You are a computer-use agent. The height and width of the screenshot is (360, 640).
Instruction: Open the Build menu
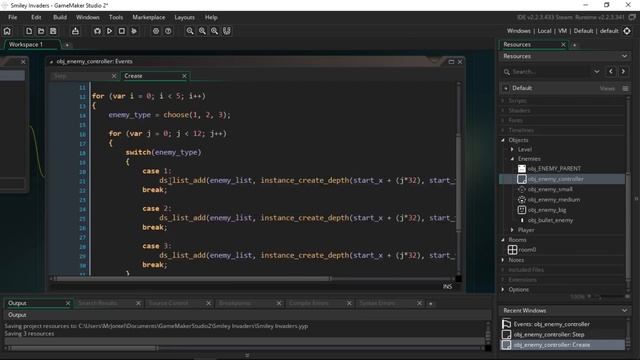[60, 17]
